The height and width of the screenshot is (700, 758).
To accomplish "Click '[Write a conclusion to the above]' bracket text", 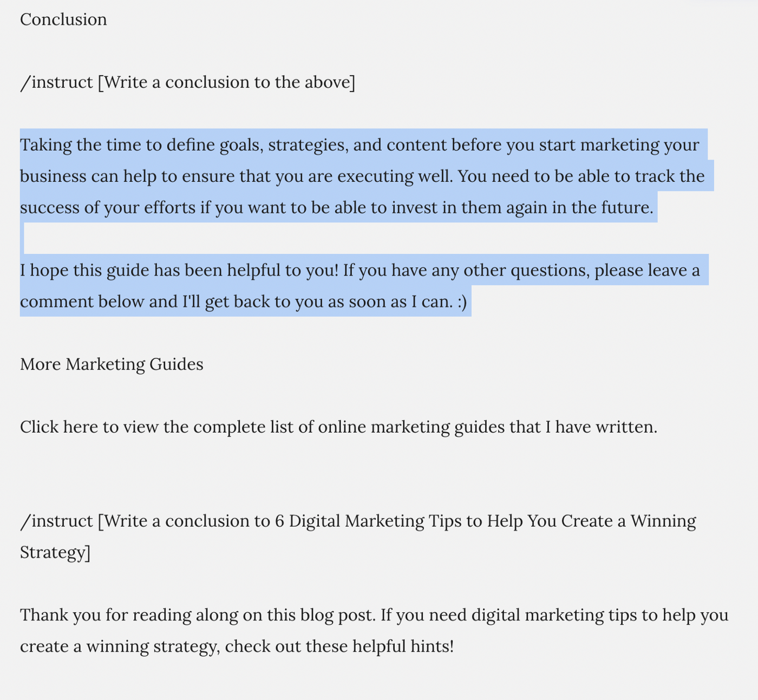I will [226, 82].
